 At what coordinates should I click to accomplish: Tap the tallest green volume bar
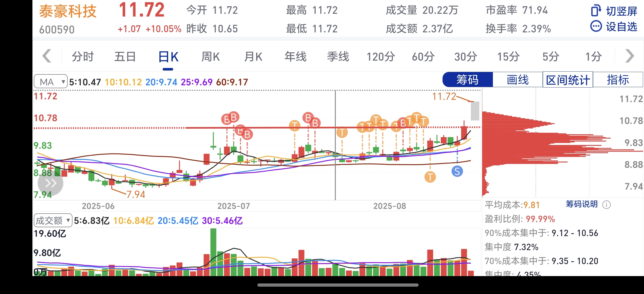pyautogui.click(x=213, y=252)
